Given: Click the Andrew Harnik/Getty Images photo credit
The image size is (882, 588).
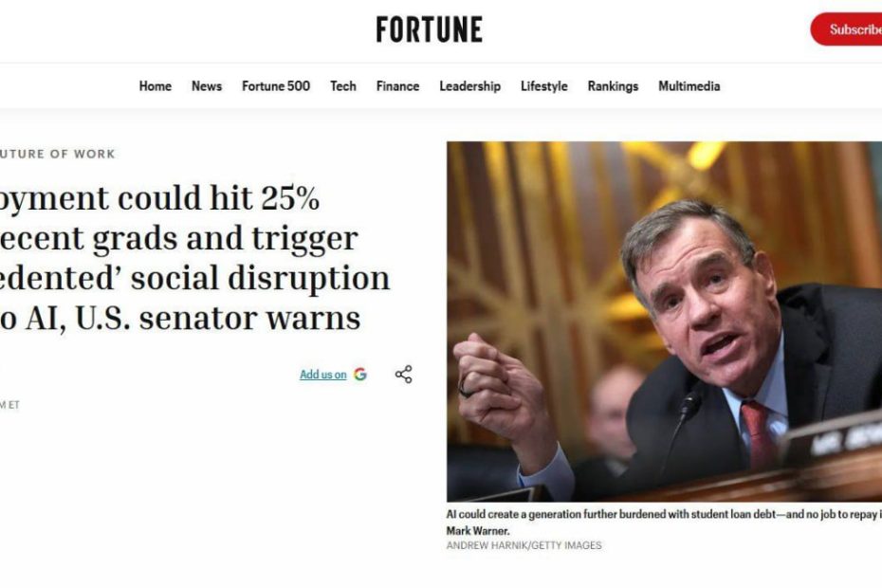Looking at the screenshot, I should pos(524,545).
